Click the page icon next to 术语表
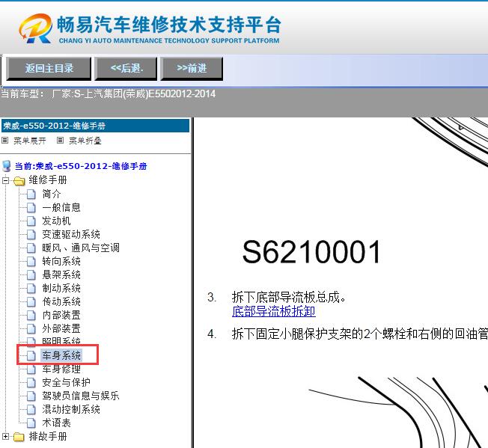The height and width of the screenshot is (448, 488). pos(31,423)
